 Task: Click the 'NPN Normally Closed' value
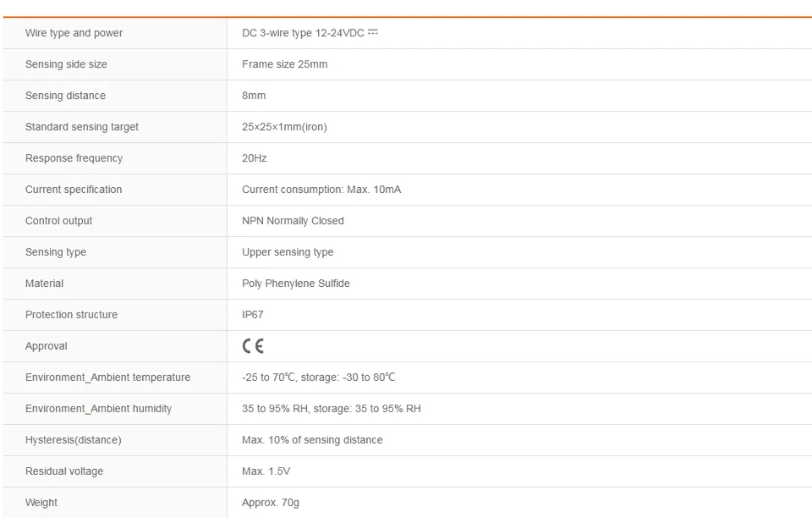293,221
